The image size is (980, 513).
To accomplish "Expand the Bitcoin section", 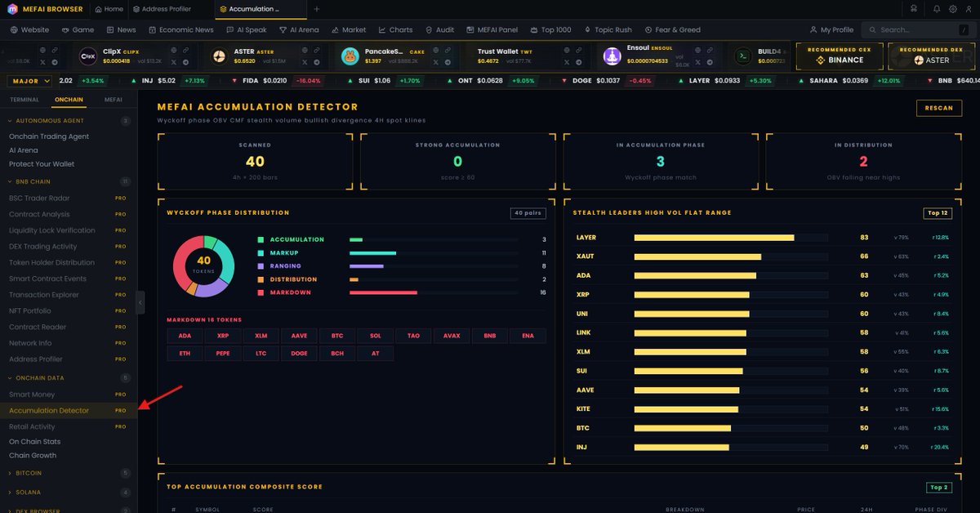I will click(69, 473).
